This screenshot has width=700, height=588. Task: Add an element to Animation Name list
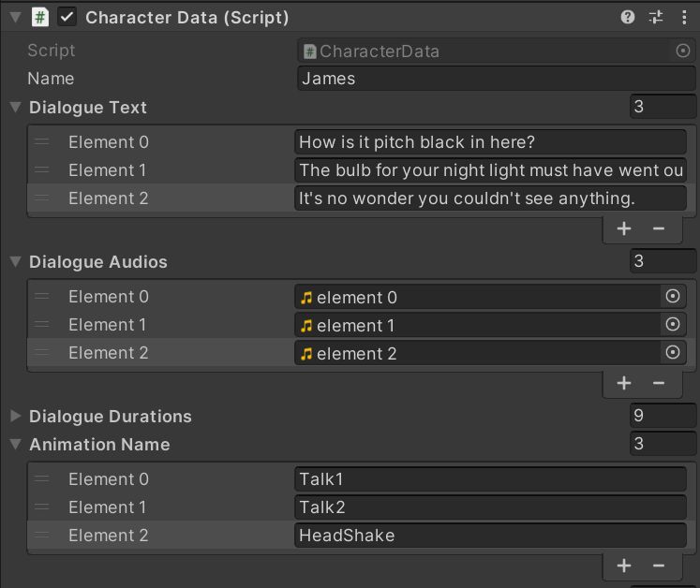pyautogui.click(x=624, y=566)
